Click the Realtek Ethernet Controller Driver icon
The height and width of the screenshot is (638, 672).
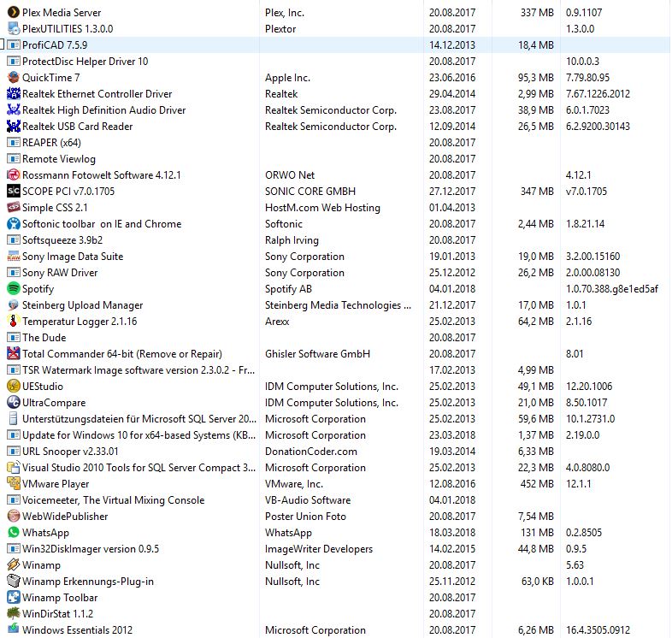pos(14,93)
